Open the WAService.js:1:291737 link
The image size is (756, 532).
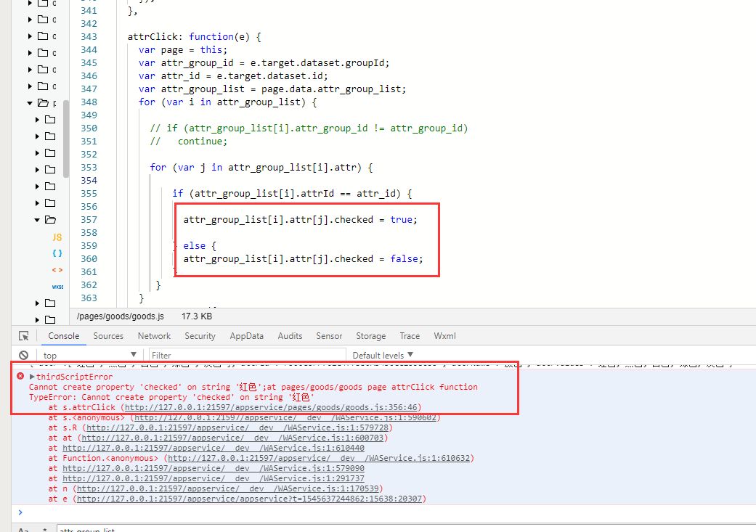click(x=214, y=478)
